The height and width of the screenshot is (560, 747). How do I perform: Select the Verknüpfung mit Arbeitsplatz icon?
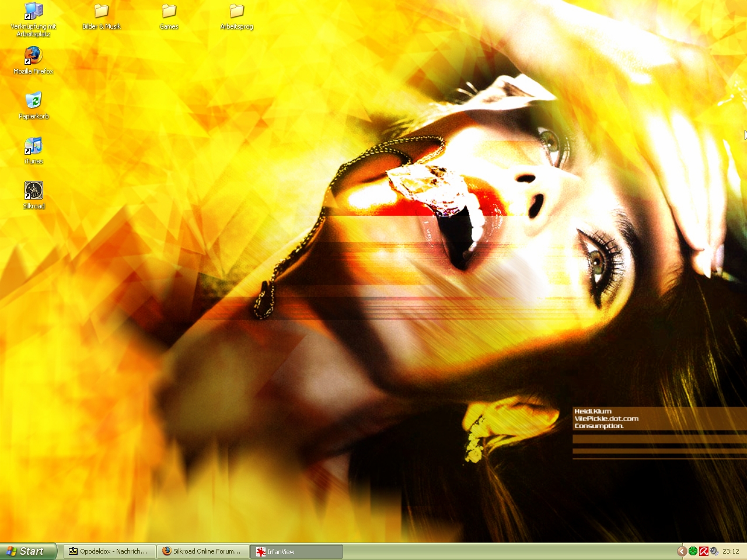[x=33, y=11]
